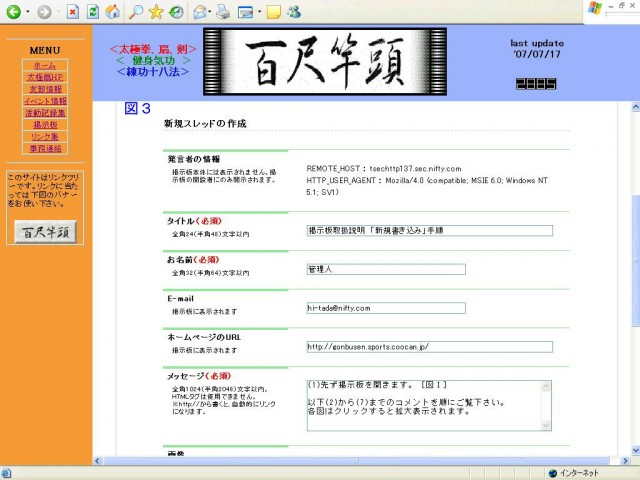Open the ホーム link in the MENU
The image size is (640, 480).
click(x=44, y=65)
